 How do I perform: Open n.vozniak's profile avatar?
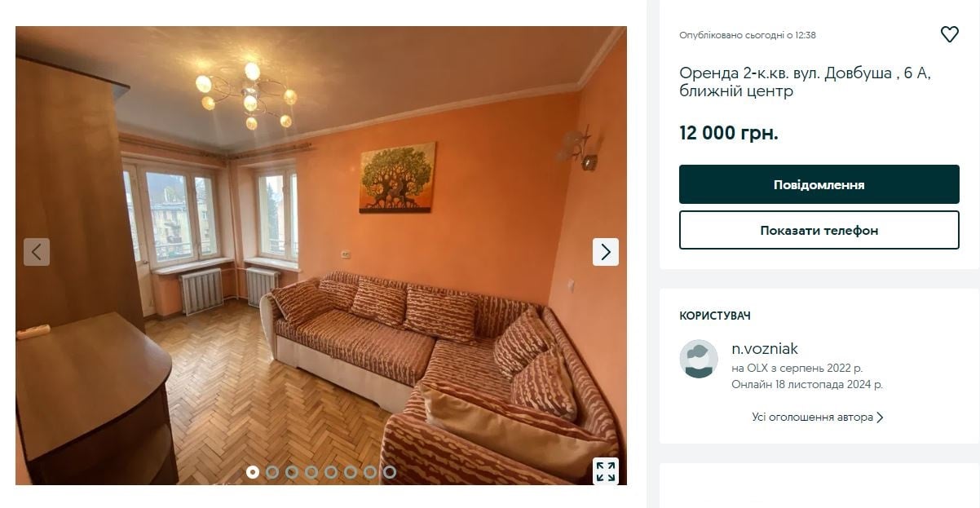pyautogui.click(x=699, y=359)
